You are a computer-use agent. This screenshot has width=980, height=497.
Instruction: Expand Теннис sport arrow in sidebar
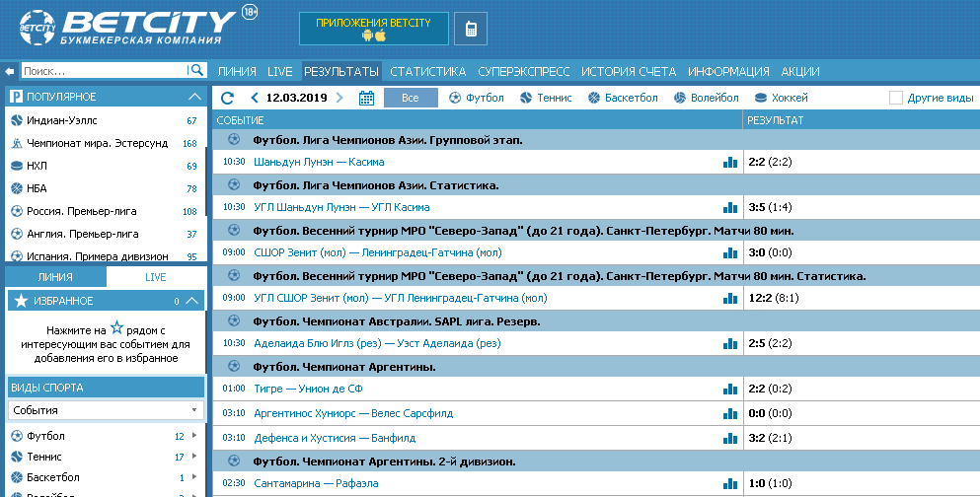point(194,457)
